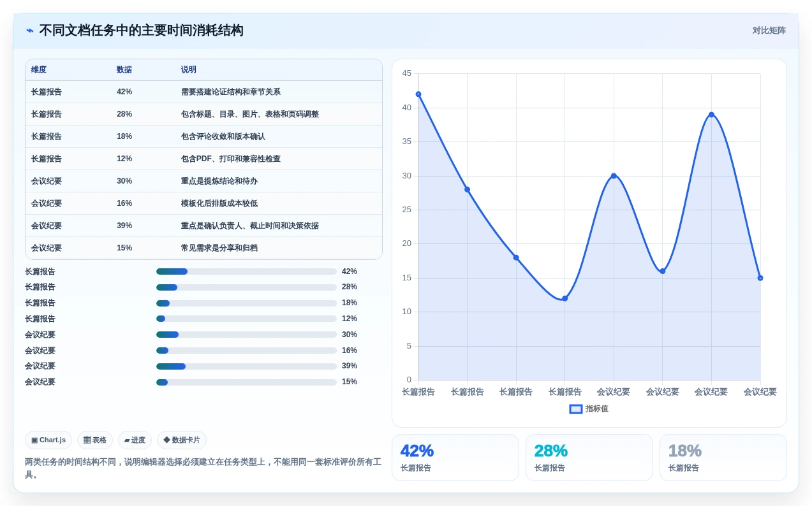Image resolution: width=812 pixels, height=506 pixels.
Task: Click the 42% progress bar
Action: point(246,271)
